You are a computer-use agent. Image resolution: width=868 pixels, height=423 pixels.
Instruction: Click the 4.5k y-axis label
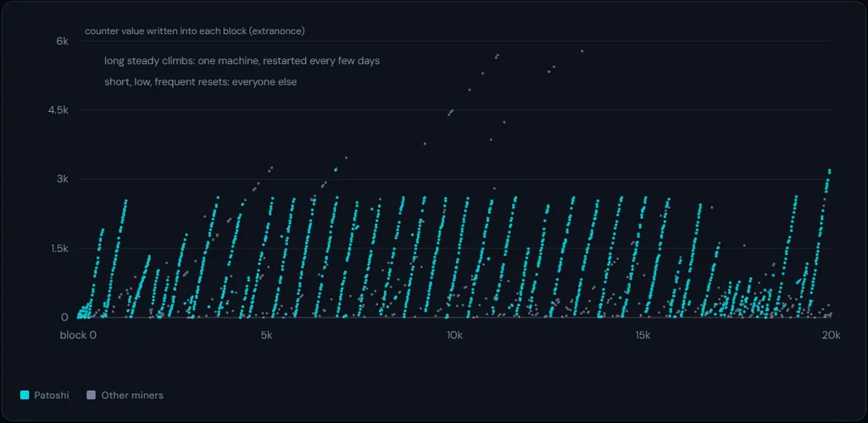[x=58, y=110]
